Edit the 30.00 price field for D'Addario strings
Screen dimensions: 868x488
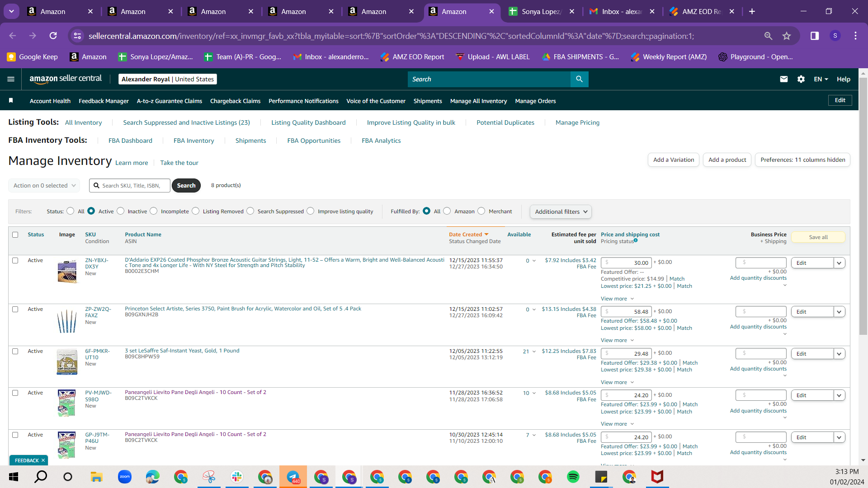626,263
